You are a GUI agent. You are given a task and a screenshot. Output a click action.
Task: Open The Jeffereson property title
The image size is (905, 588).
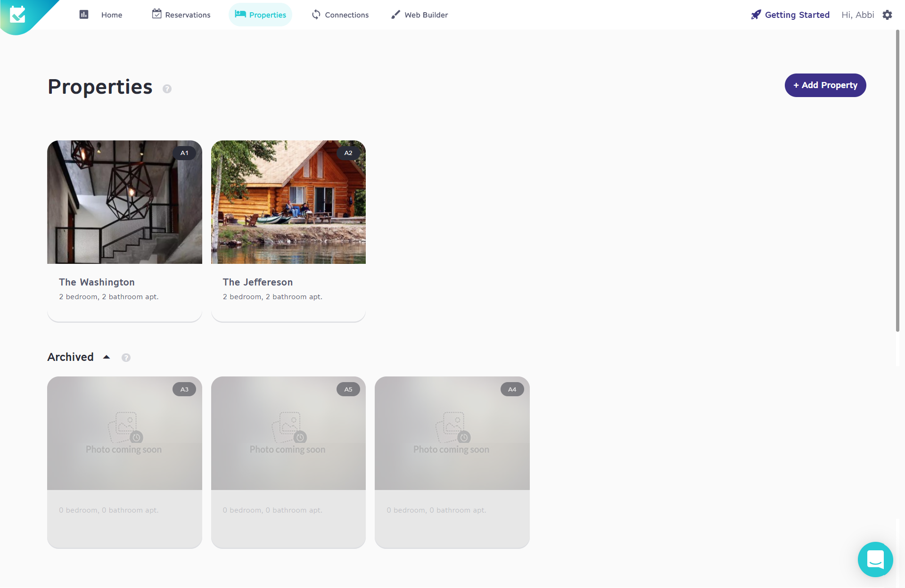tap(258, 282)
